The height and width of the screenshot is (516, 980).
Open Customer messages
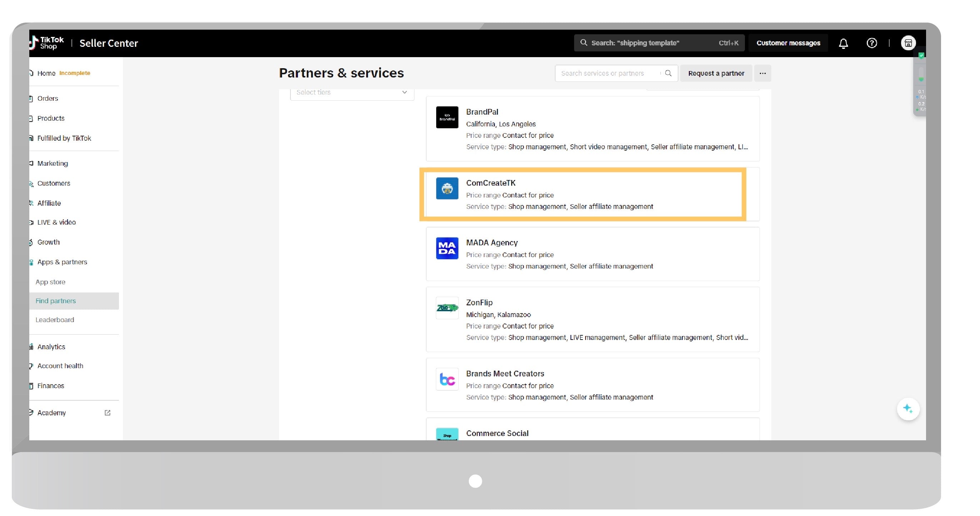click(788, 43)
